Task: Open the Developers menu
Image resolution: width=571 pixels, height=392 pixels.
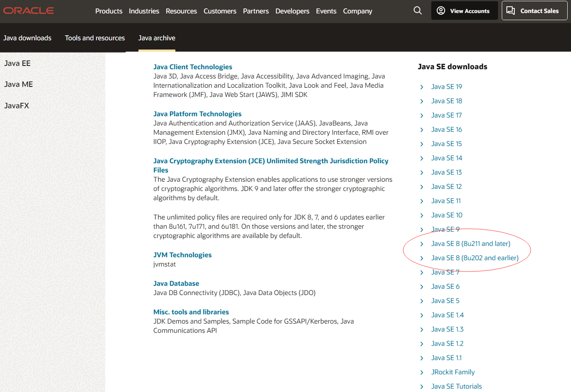Action: pyautogui.click(x=292, y=11)
